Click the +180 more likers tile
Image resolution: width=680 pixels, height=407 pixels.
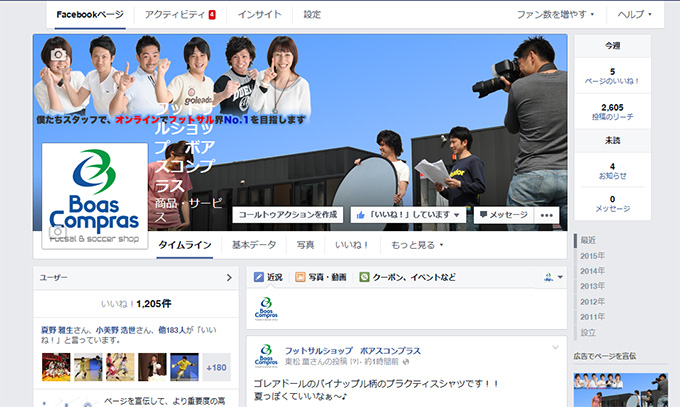pyautogui.click(x=216, y=368)
